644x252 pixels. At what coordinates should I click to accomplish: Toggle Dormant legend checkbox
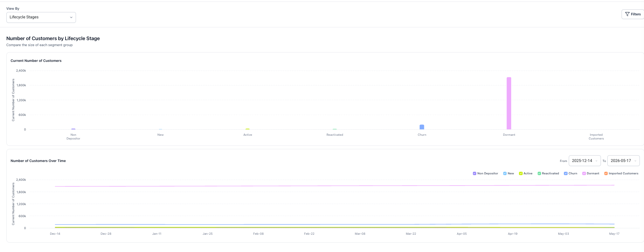[584, 173]
